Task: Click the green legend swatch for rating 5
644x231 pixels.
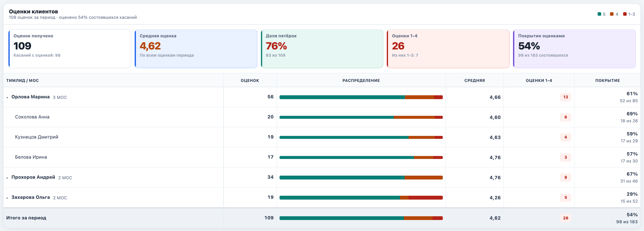Action: [x=599, y=14]
